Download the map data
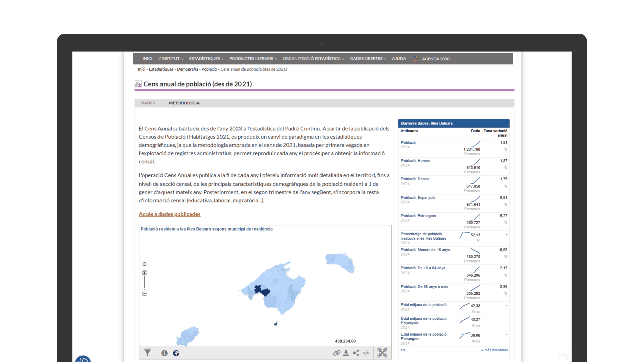Image resolution: width=644 pixels, height=362 pixels. [x=346, y=353]
